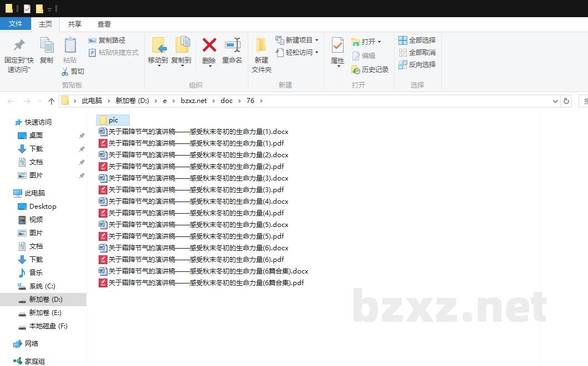Expand address bar history dropdown
Image resolution: width=588 pixels, height=366 pixels.
click(555, 101)
